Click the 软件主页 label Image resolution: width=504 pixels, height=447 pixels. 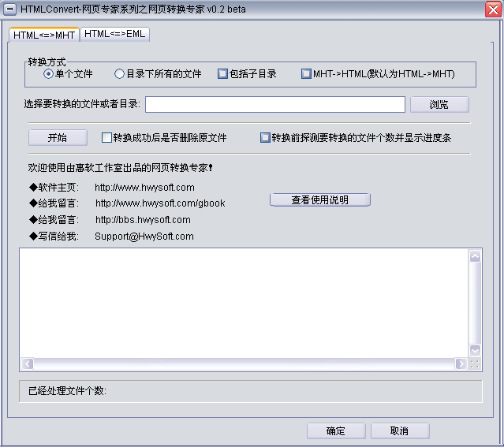(54, 188)
